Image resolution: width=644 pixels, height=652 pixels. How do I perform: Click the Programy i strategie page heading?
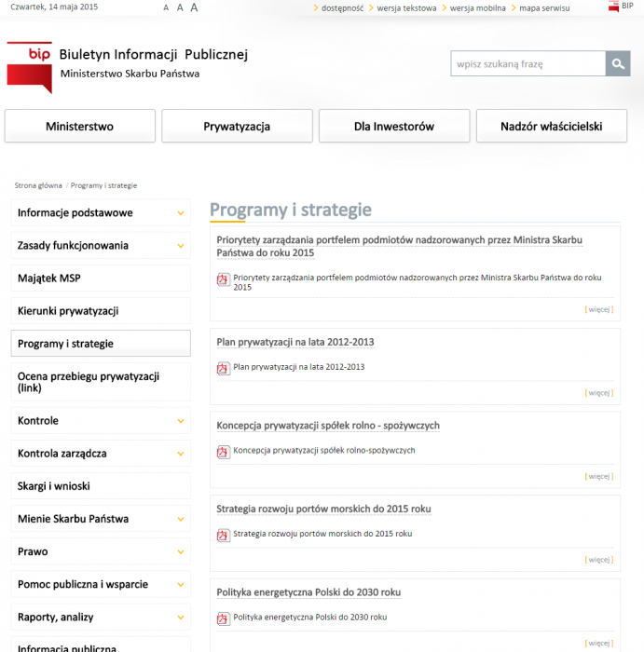(x=291, y=210)
